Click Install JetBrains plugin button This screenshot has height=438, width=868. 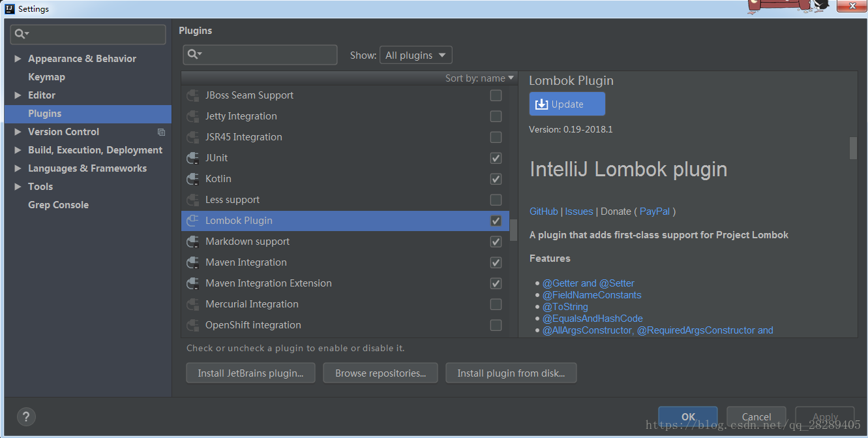click(x=250, y=373)
